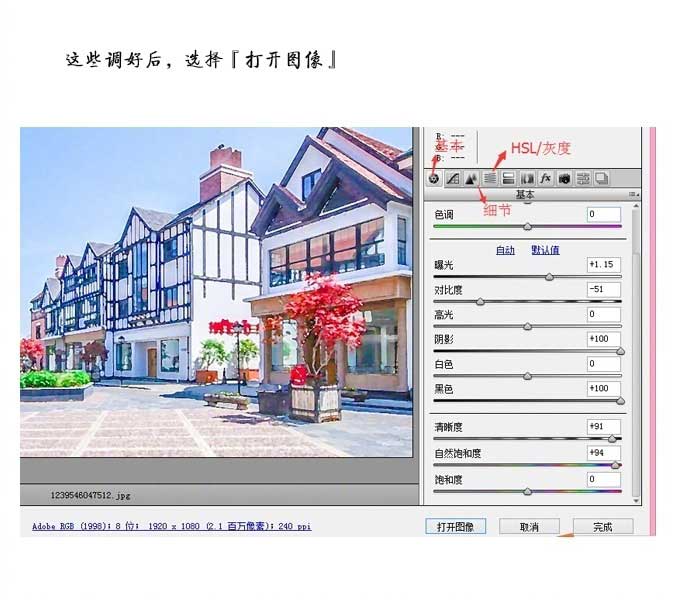Open the Tone Curve panel tab
Screen dimensions: 680x600
(453, 178)
